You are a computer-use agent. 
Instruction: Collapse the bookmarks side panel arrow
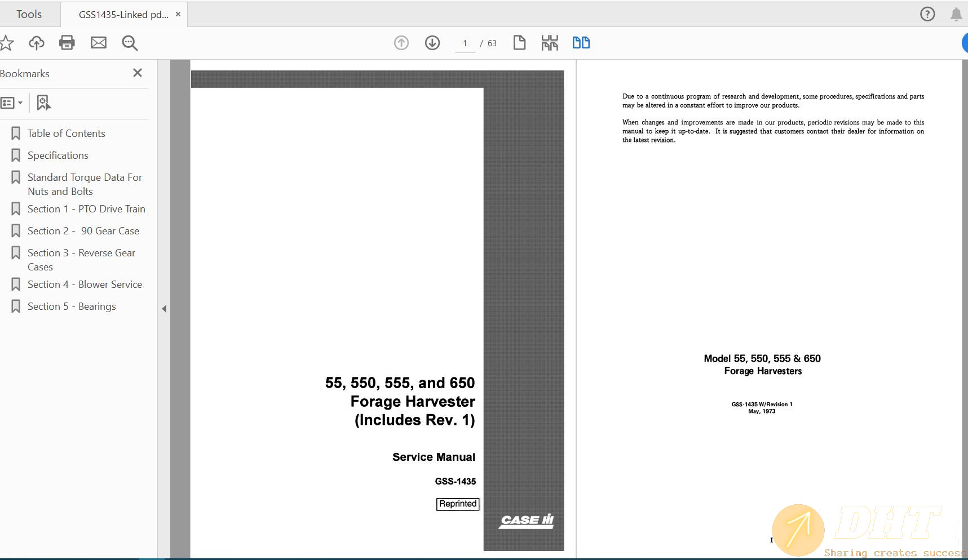tap(164, 309)
